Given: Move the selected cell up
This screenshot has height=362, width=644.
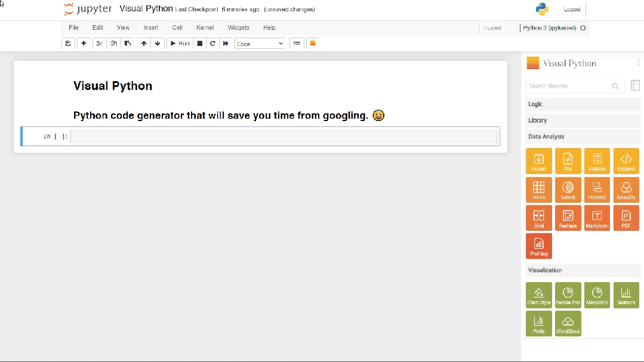Looking at the screenshot, I should [x=144, y=44].
